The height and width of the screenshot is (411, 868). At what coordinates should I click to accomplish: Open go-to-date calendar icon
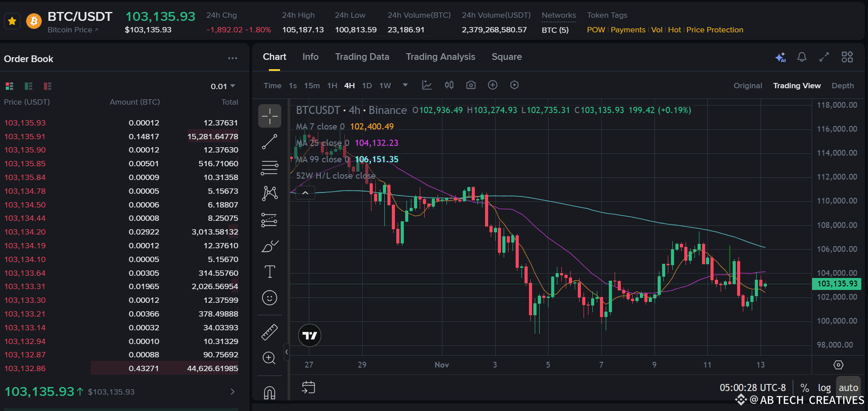308,387
